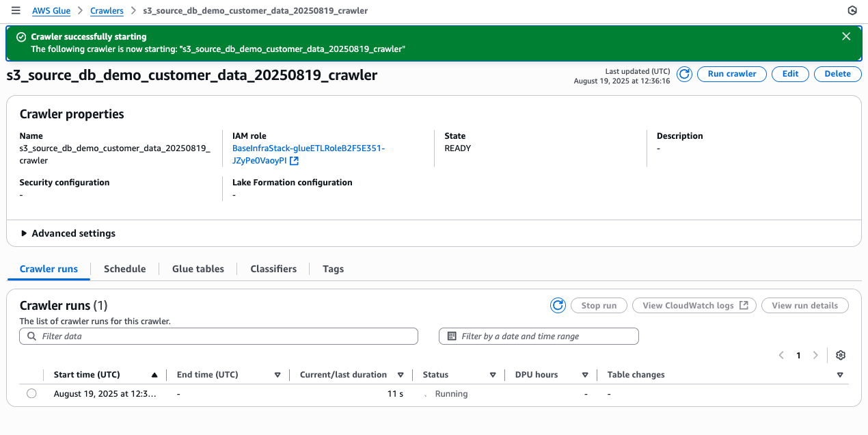Click the August 19, 2025 start time cell

point(105,394)
